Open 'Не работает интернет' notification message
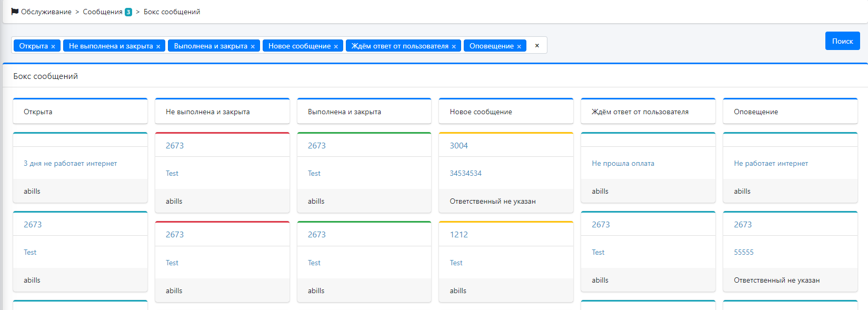 click(771, 163)
